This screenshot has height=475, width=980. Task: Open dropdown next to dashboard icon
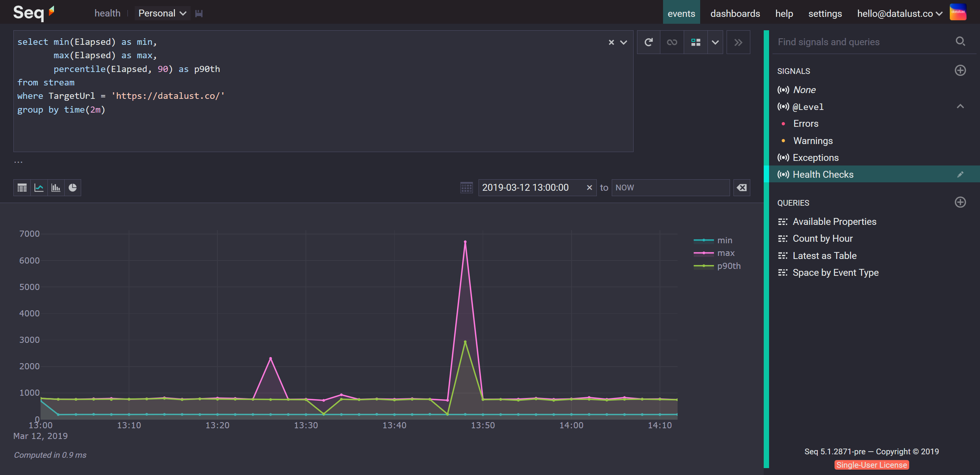(x=715, y=42)
